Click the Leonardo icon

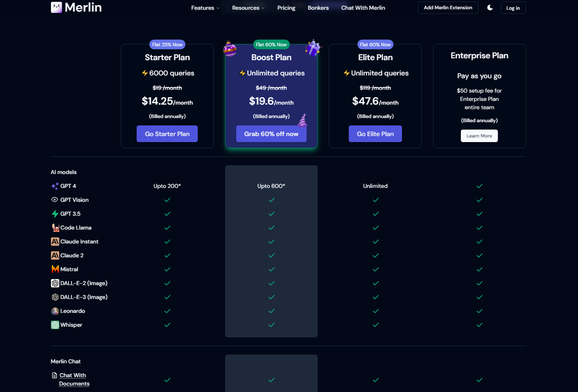point(55,311)
